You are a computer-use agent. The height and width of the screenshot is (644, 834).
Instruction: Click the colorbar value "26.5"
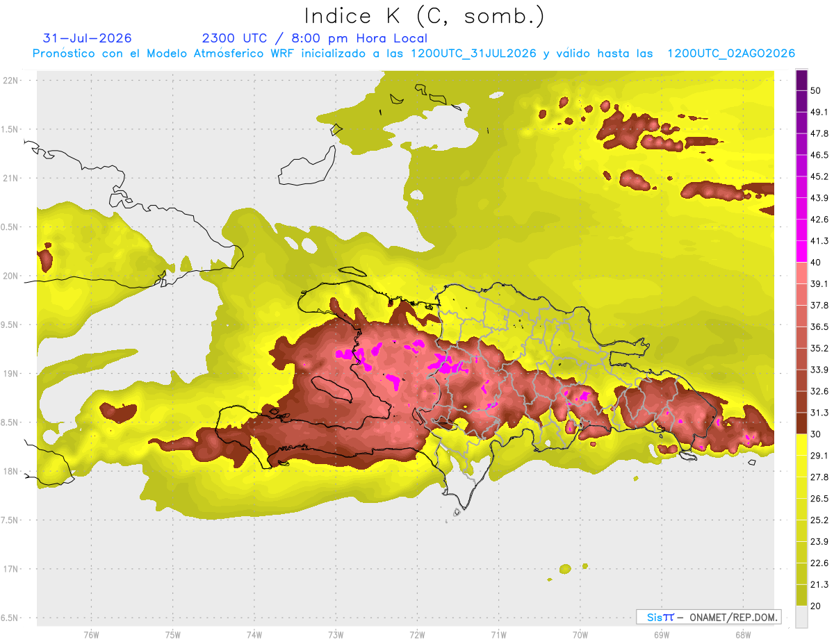coord(819,499)
